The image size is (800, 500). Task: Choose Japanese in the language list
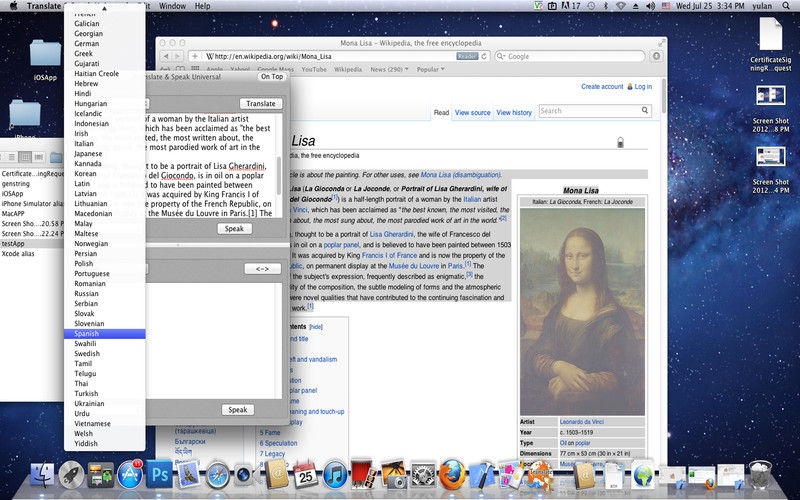105,154
